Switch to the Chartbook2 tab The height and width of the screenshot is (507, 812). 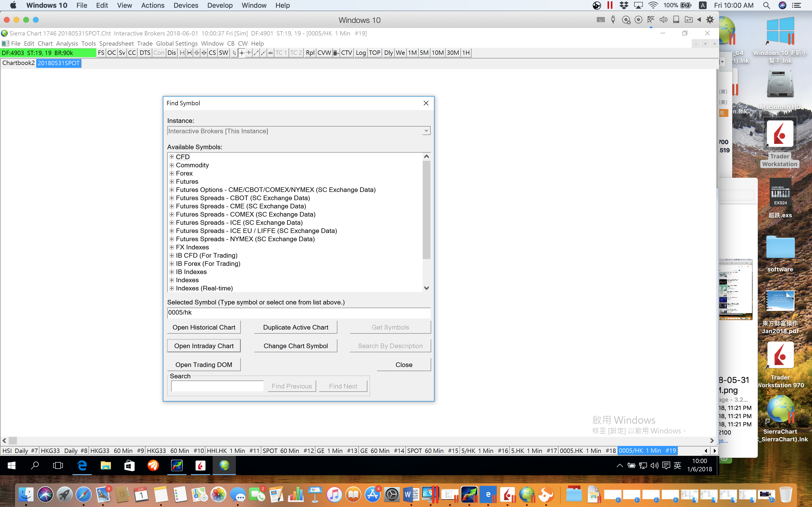coord(18,63)
